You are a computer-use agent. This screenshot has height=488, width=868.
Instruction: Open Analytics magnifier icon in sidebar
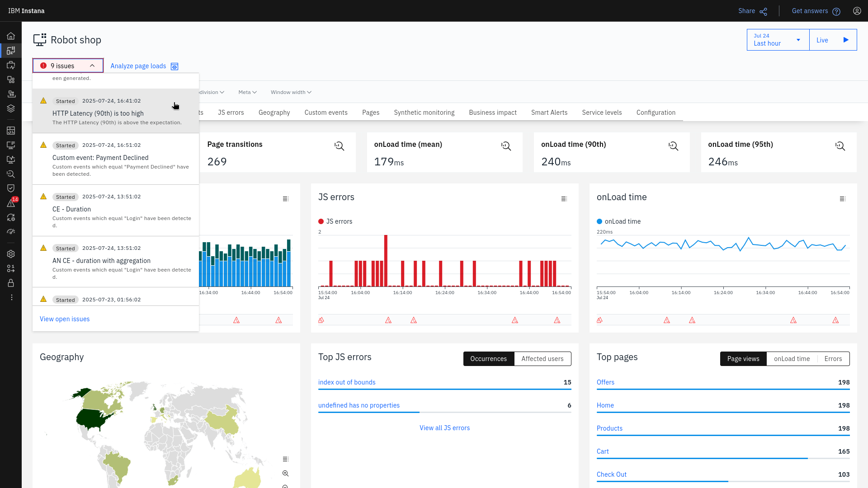pyautogui.click(x=11, y=174)
